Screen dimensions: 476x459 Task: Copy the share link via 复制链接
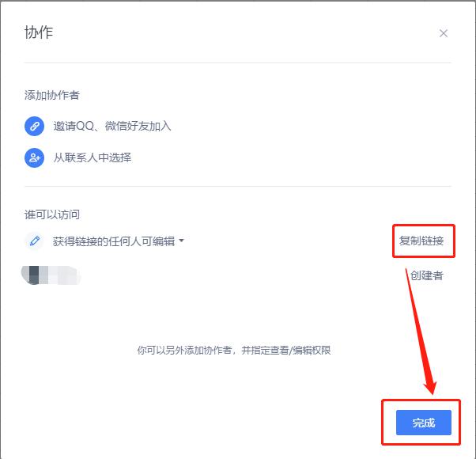421,241
